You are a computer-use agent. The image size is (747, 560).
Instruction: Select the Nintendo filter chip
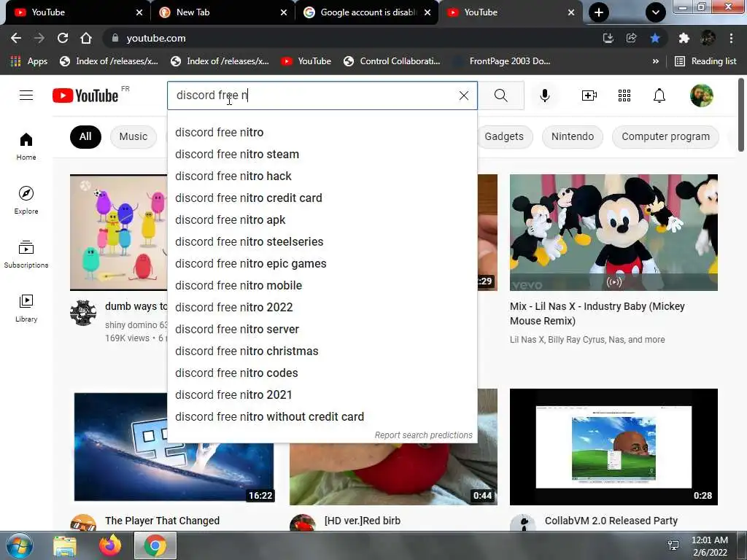point(573,136)
